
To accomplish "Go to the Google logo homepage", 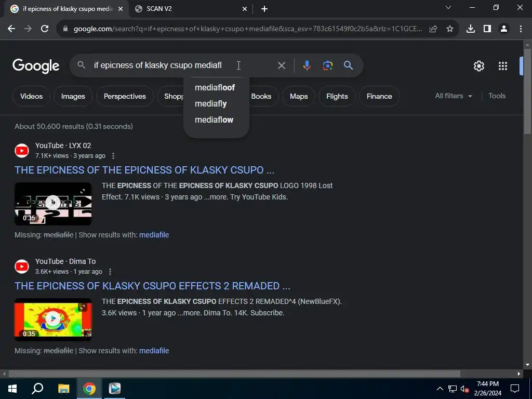I will [36, 66].
